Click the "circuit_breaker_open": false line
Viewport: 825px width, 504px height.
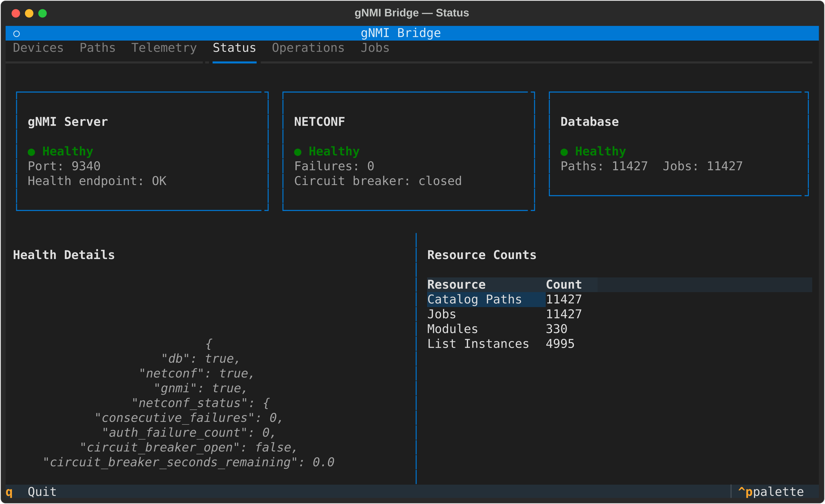coord(189,448)
